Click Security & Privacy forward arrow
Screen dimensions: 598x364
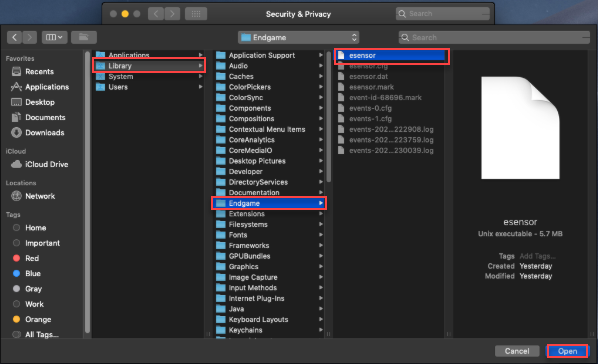(172, 14)
